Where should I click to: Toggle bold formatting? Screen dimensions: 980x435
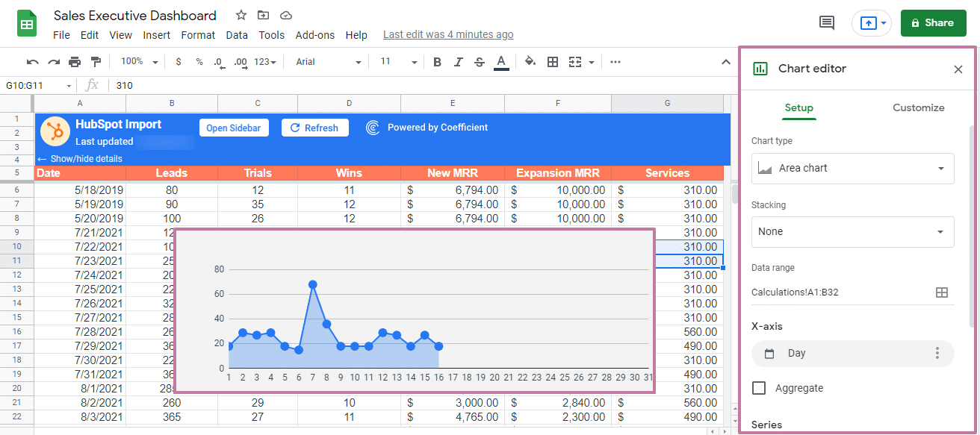coord(437,62)
